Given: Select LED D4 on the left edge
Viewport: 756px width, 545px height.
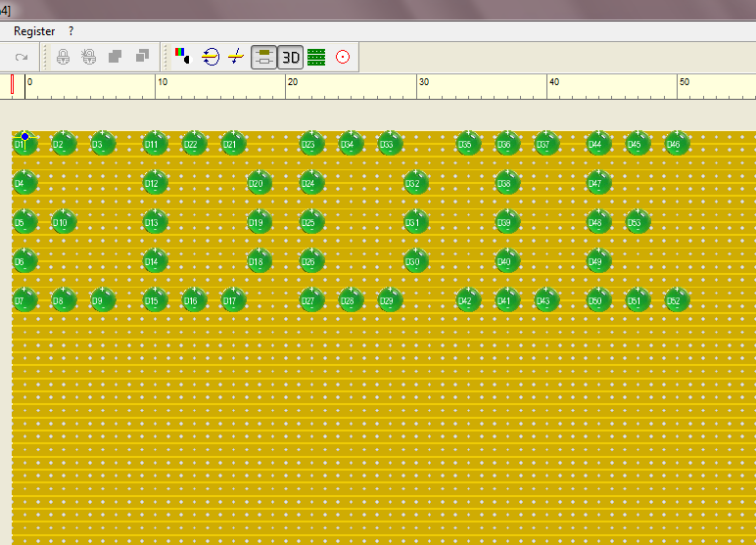Looking at the screenshot, I should (25, 182).
